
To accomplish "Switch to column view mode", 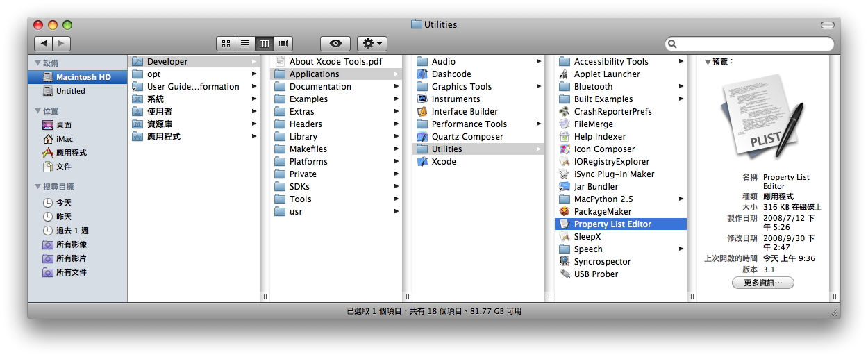I will click(x=265, y=43).
